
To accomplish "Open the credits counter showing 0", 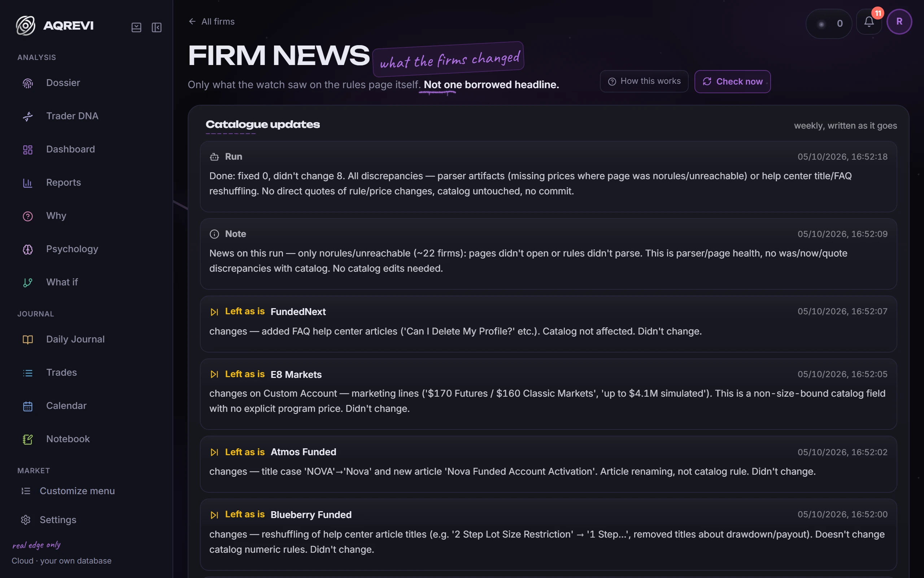I will point(829,23).
